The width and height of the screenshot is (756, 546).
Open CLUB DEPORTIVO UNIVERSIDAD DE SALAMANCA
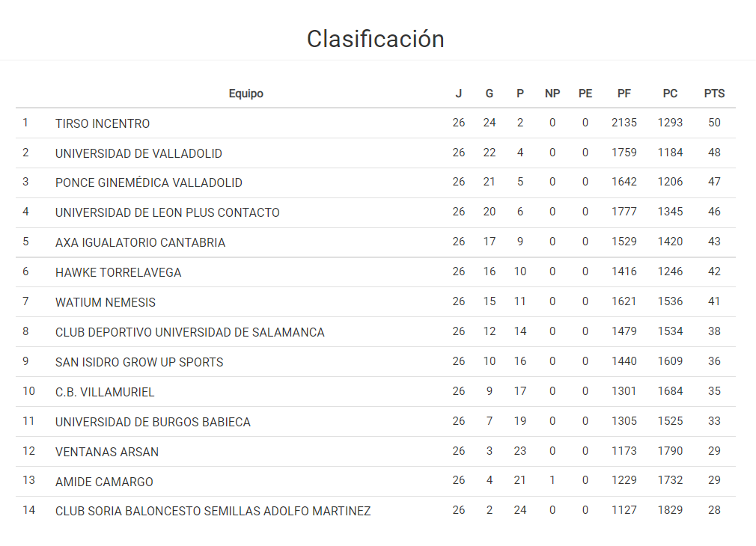click(x=189, y=332)
